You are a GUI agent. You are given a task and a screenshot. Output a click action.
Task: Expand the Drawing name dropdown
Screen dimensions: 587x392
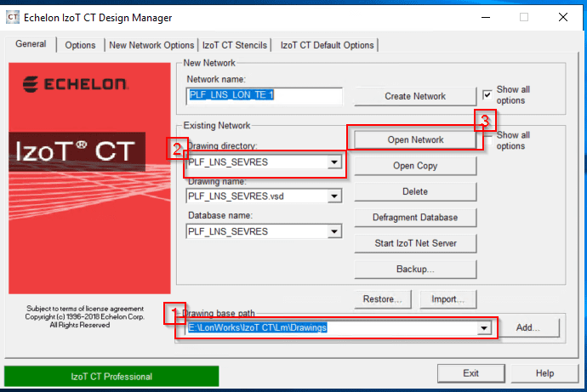pos(334,196)
